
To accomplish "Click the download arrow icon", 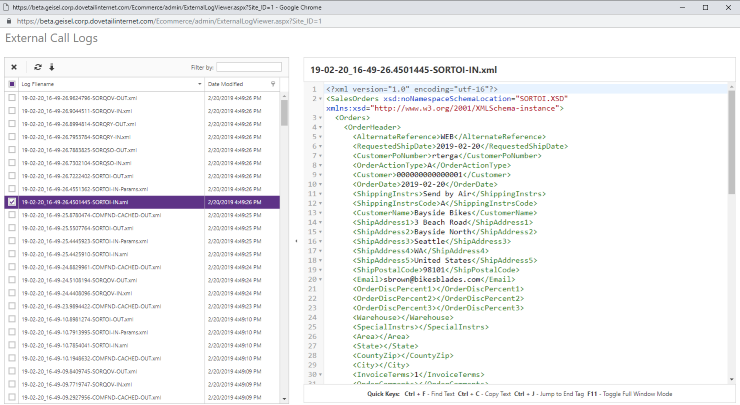I will [x=50, y=67].
